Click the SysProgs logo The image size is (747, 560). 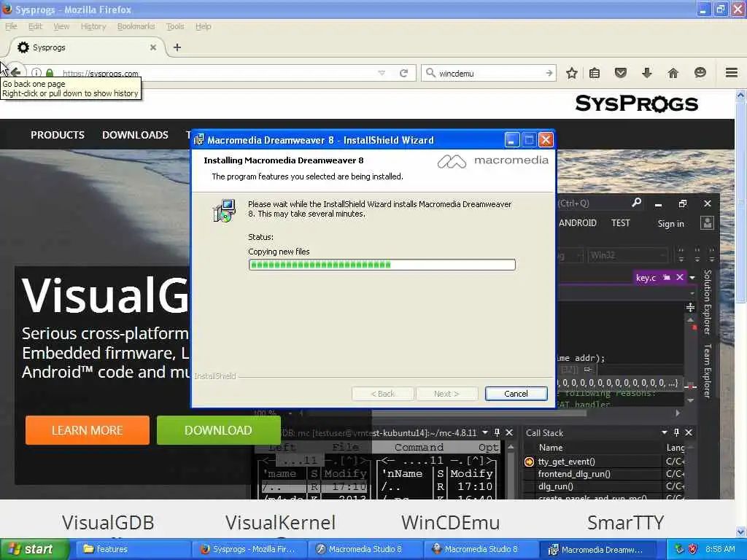636,104
